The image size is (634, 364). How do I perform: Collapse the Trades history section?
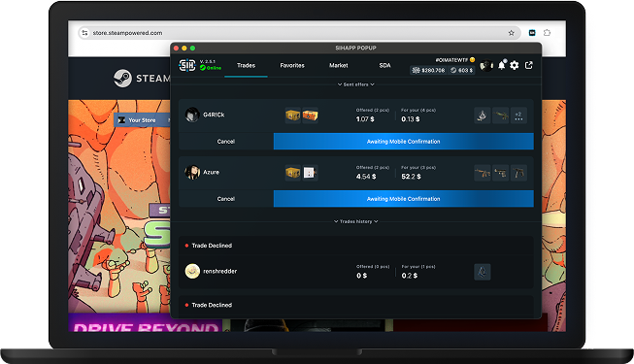tap(355, 221)
